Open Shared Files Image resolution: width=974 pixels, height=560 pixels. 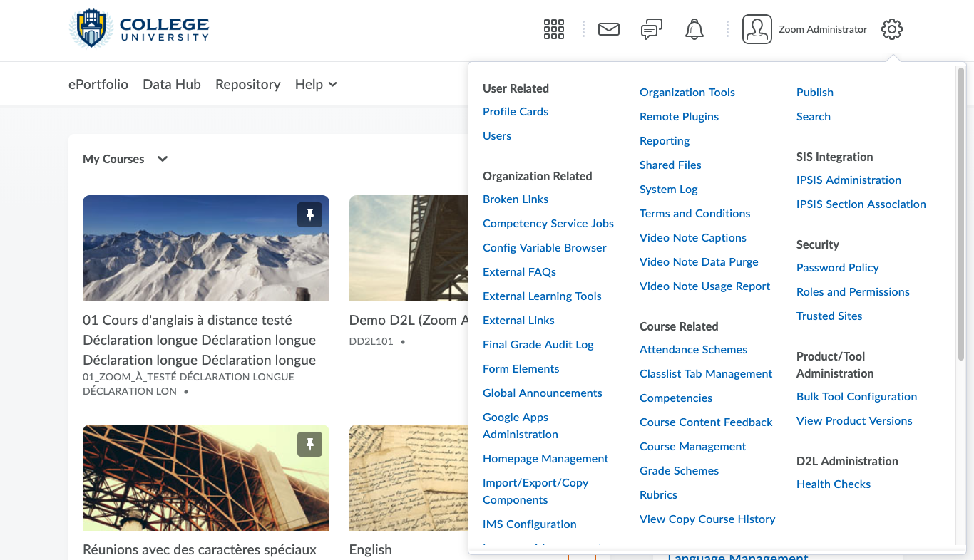[x=670, y=165]
